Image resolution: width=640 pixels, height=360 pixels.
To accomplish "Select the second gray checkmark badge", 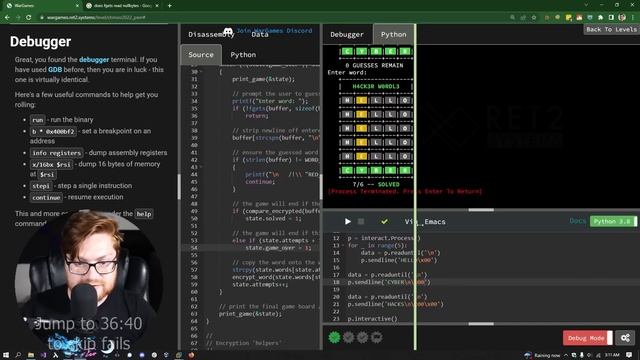I will pos(348,337).
